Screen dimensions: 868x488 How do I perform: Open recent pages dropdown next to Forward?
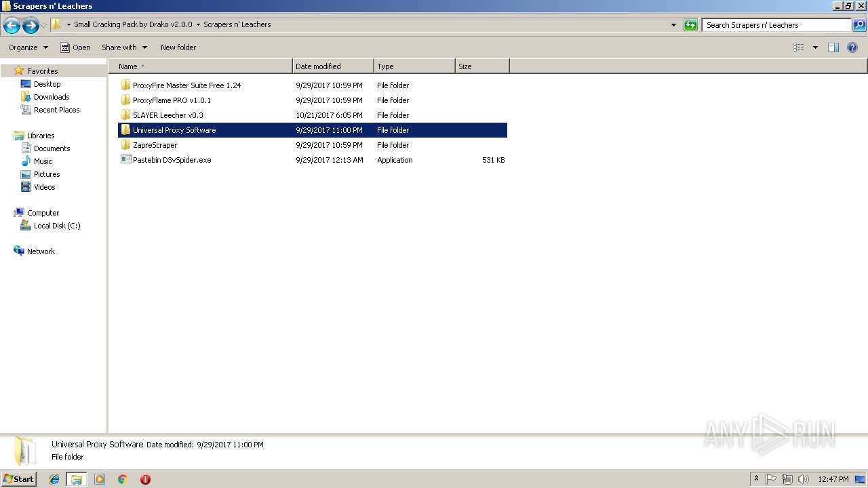pyautogui.click(x=44, y=26)
